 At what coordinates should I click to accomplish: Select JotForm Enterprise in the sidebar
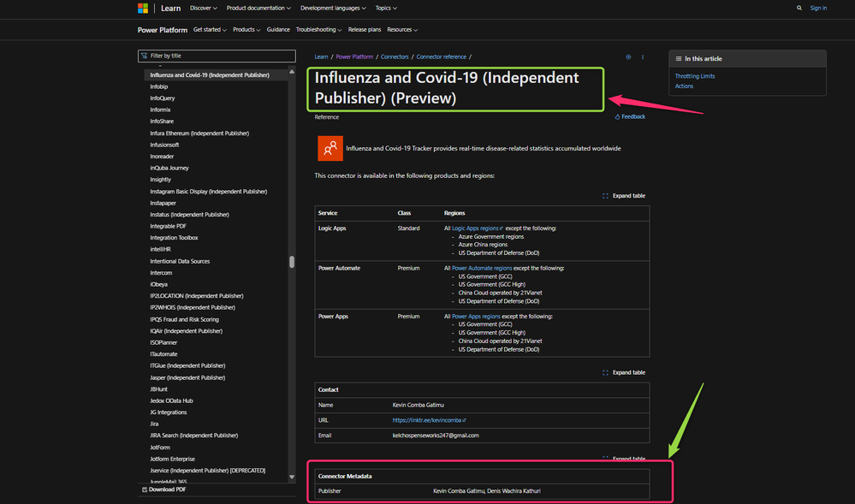pos(172,460)
